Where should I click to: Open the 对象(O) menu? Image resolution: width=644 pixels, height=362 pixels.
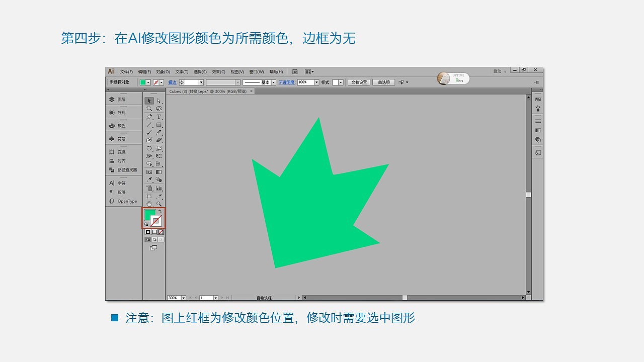pos(163,72)
